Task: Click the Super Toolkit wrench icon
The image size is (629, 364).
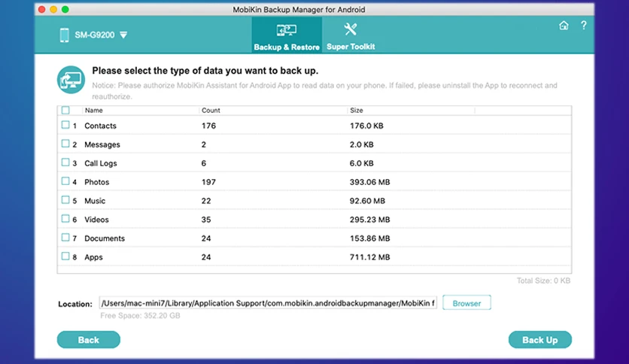Action: pos(350,29)
